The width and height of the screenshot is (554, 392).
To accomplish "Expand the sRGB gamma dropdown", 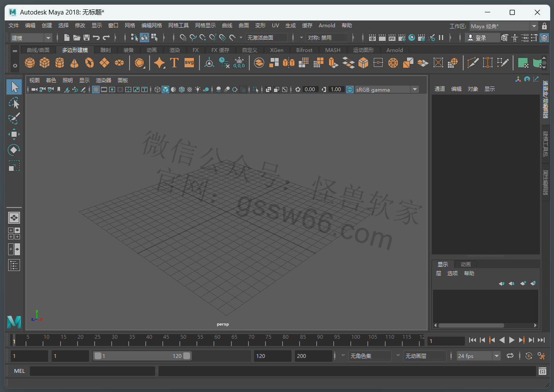I will click(414, 89).
